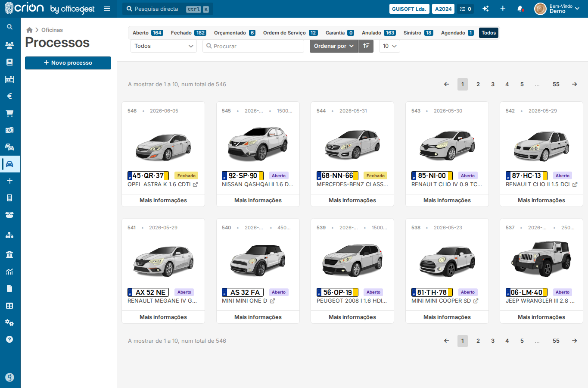588x388 pixels.
Task: Go to page 3 in bottom pagination
Action: [x=493, y=341]
